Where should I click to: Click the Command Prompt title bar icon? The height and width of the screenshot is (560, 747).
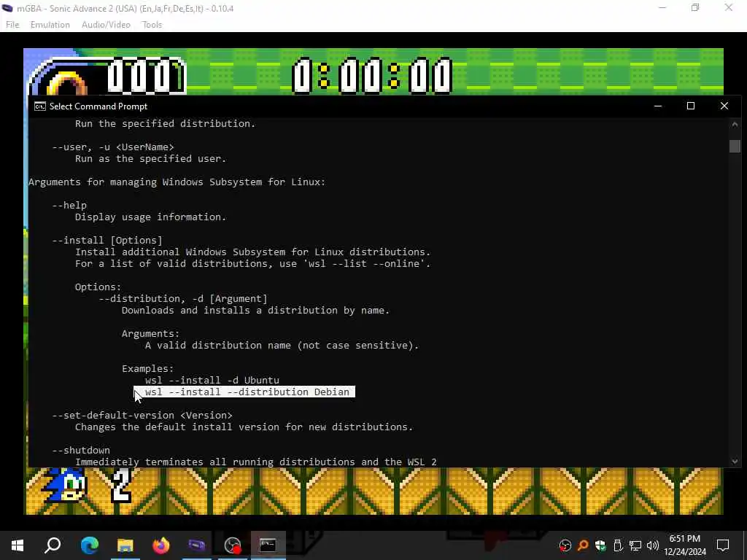[x=40, y=106]
